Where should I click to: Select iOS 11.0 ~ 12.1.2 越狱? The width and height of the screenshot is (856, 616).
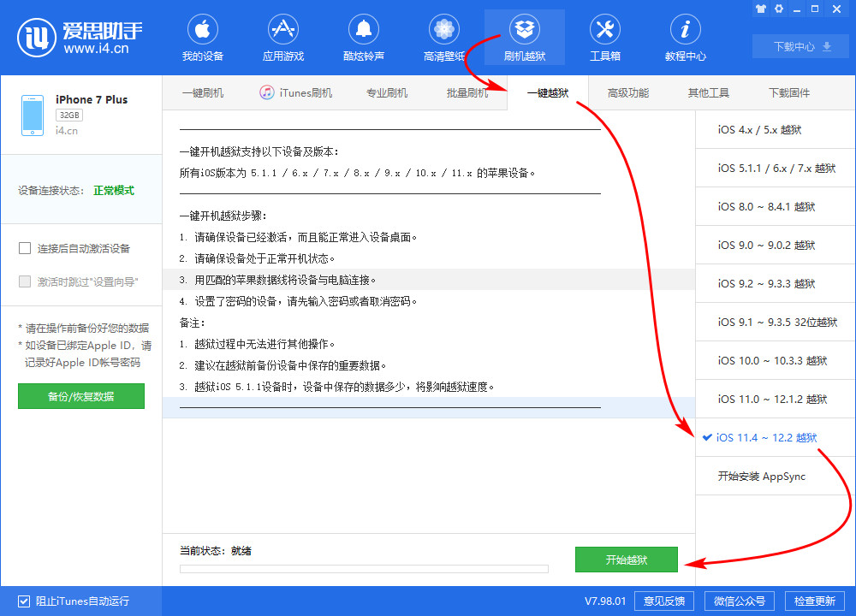[x=776, y=399]
